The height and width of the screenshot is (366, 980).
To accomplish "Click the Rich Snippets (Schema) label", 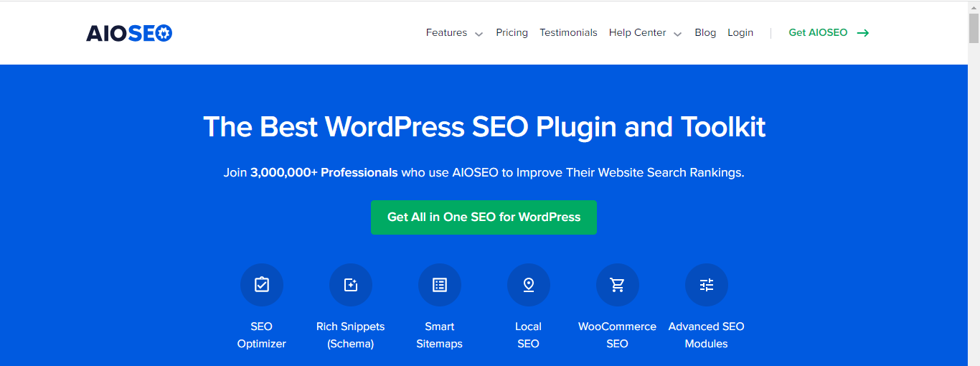I will 351,335.
